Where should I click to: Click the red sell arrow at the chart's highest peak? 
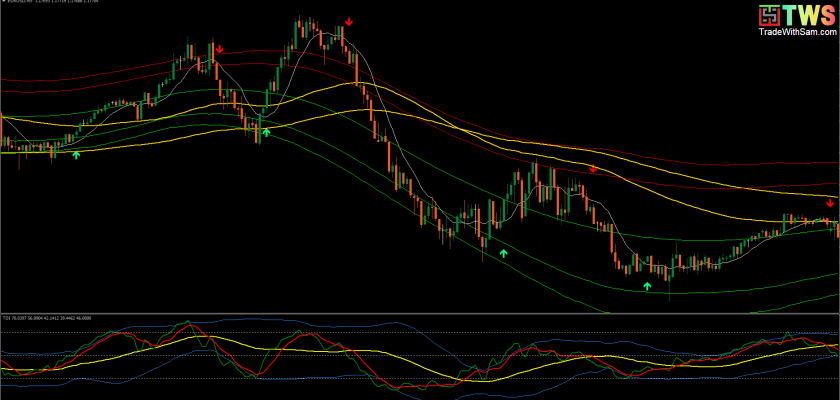[349, 22]
